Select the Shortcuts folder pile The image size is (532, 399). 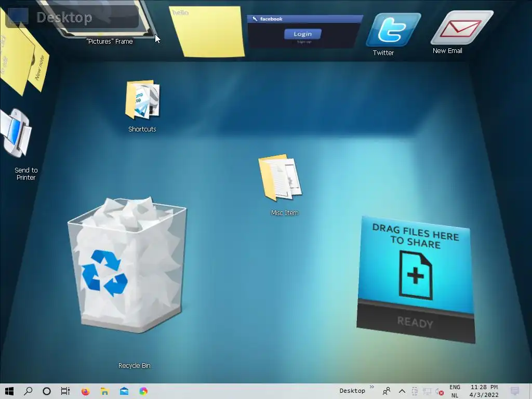[142, 100]
